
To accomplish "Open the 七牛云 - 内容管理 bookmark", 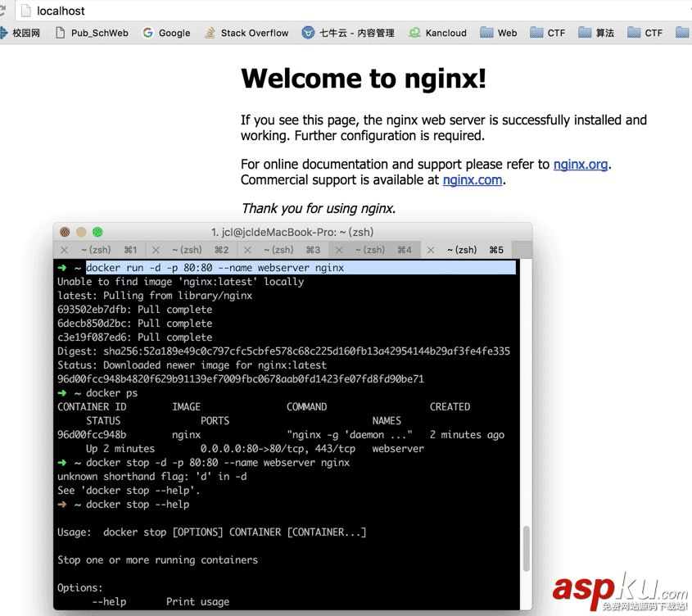I will tap(348, 33).
